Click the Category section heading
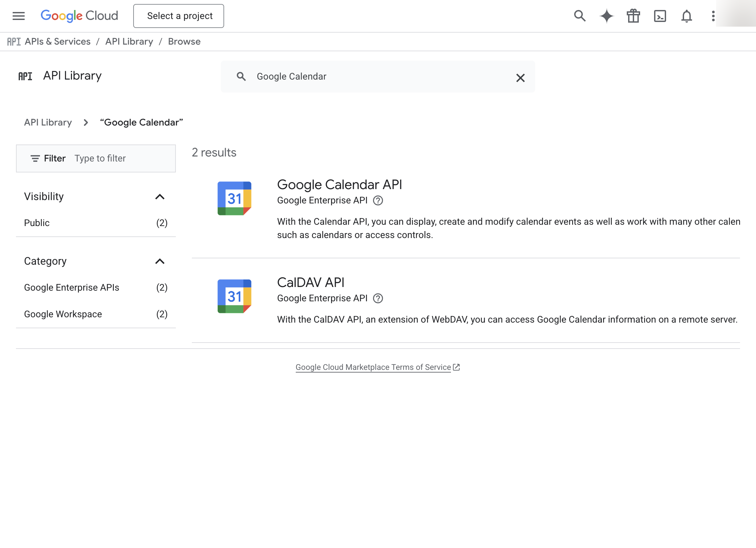The height and width of the screenshot is (548, 756). coord(45,261)
